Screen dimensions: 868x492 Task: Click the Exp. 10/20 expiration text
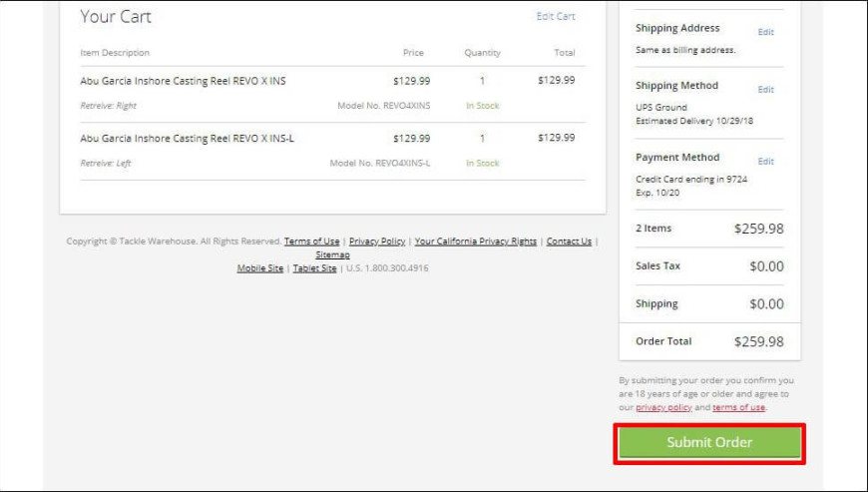657,193
